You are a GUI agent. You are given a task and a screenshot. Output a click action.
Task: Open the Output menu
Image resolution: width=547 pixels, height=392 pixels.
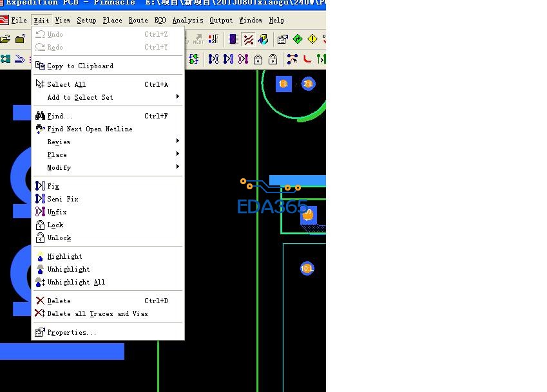click(x=221, y=20)
